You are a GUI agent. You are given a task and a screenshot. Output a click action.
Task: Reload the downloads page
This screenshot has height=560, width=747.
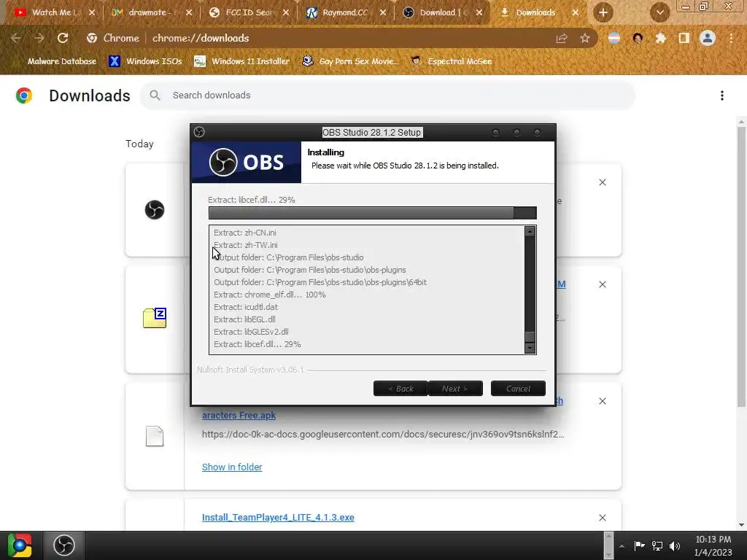tap(63, 38)
